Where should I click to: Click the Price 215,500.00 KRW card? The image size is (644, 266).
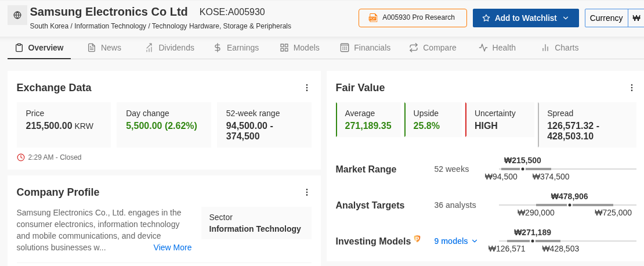[x=64, y=124]
